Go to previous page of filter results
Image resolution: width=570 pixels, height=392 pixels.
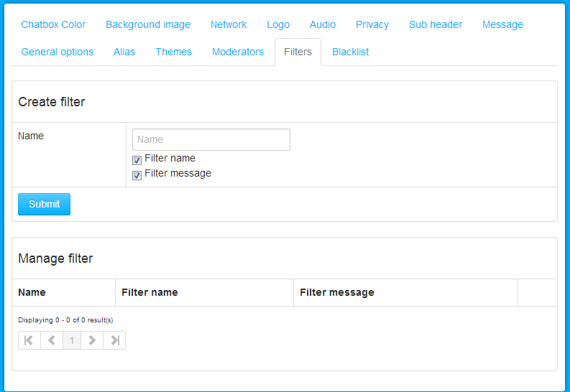pyautogui.click(x=52, y=340)
